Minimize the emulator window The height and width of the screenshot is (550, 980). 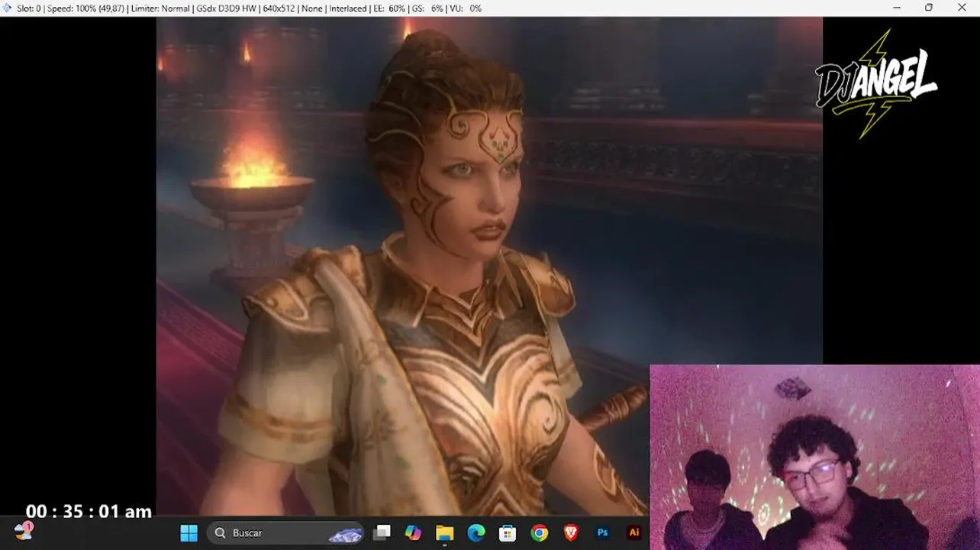(895, 8)
